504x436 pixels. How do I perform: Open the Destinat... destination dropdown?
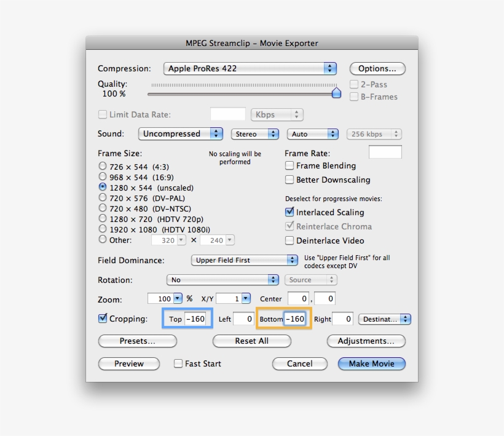(x=384, y=319)
